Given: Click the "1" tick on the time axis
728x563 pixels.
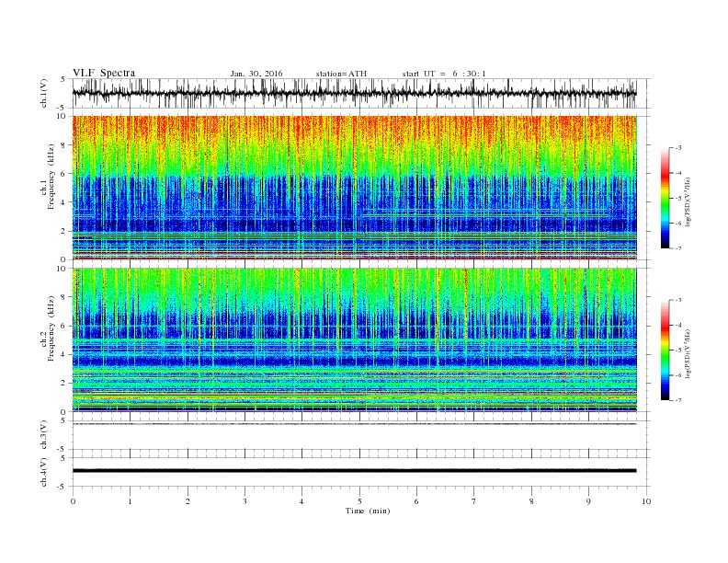Looking at the screenshot, I should pos(130,501).
